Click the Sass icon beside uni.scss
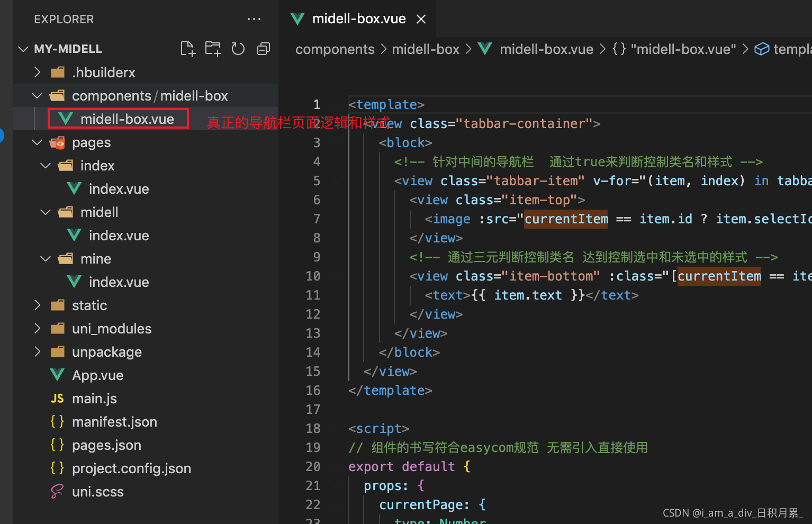812x524 pixels. [57, 492]
